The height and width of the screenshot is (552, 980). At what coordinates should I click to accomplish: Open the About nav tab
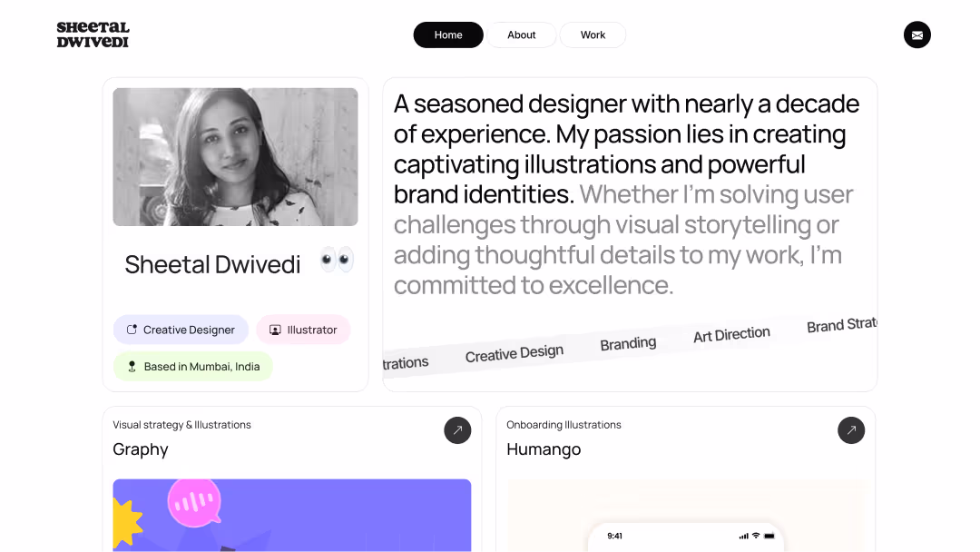pos(521,35)
